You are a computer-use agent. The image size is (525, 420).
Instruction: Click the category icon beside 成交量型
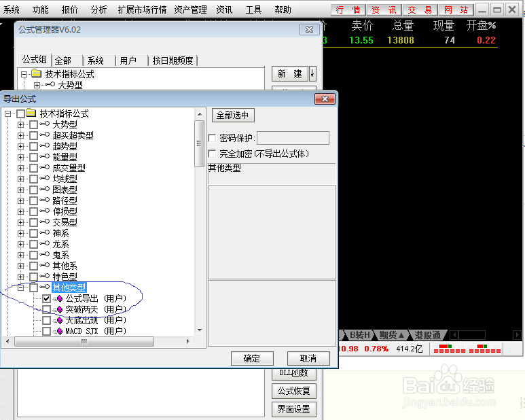coord(45,168)
